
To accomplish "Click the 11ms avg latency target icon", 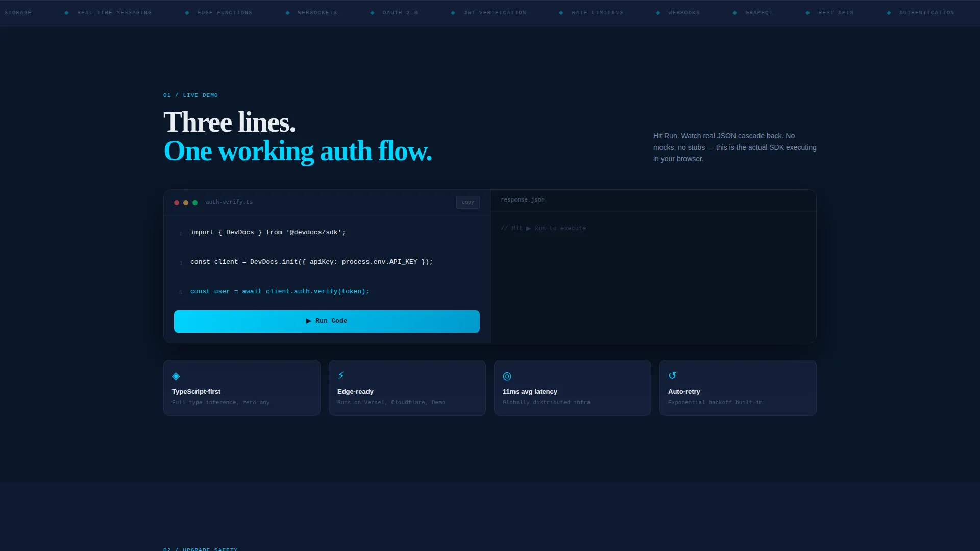I will 507,377.
